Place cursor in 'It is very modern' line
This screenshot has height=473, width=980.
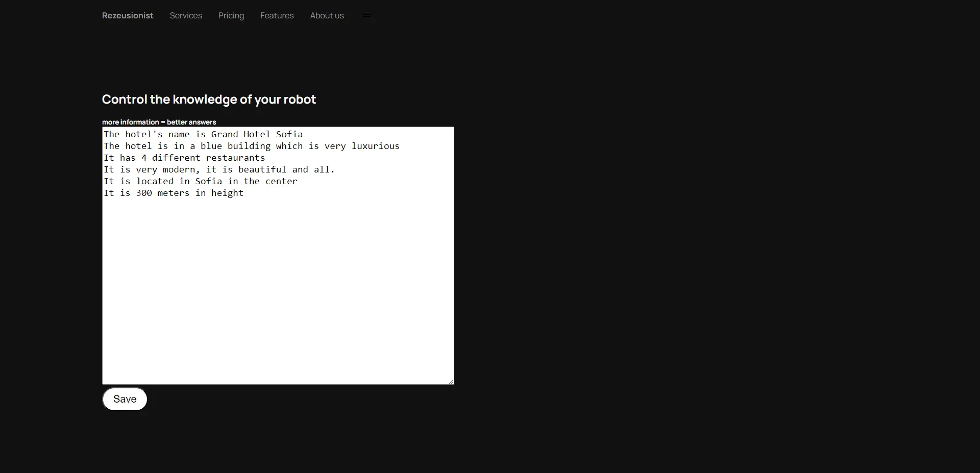tap(219, 169)
